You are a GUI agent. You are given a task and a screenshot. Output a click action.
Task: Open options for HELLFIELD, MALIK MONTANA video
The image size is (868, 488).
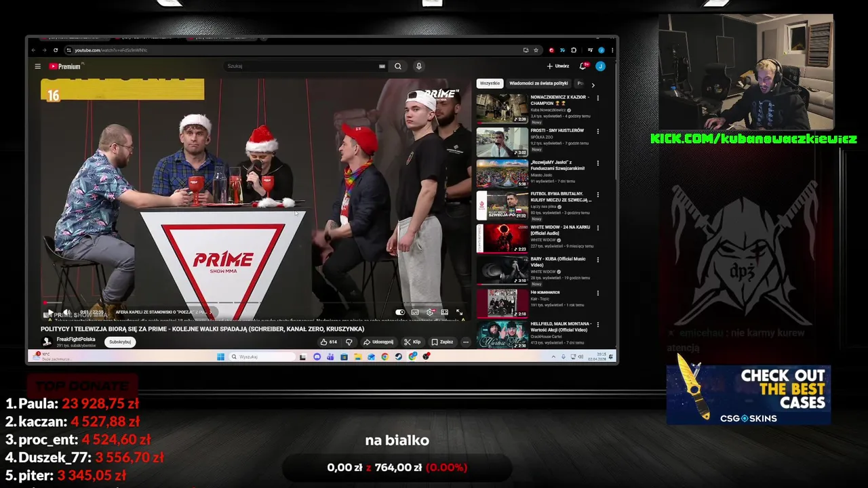597,325
